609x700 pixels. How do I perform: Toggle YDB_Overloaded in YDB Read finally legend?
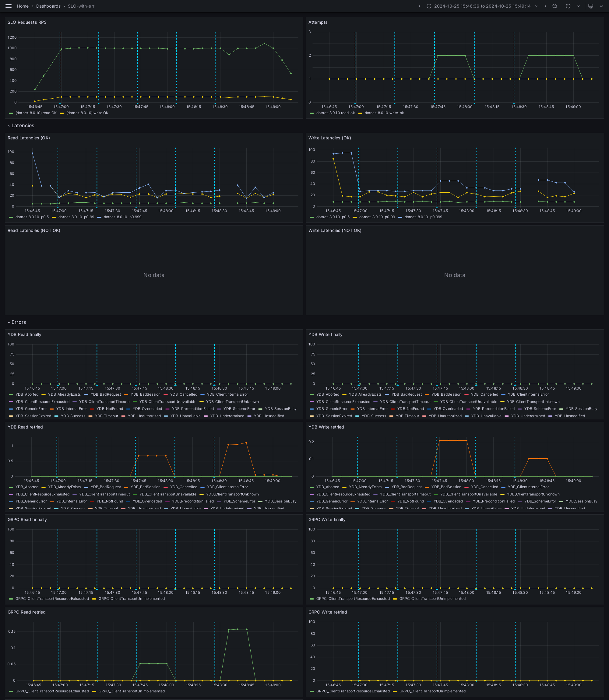pos(147,409)
